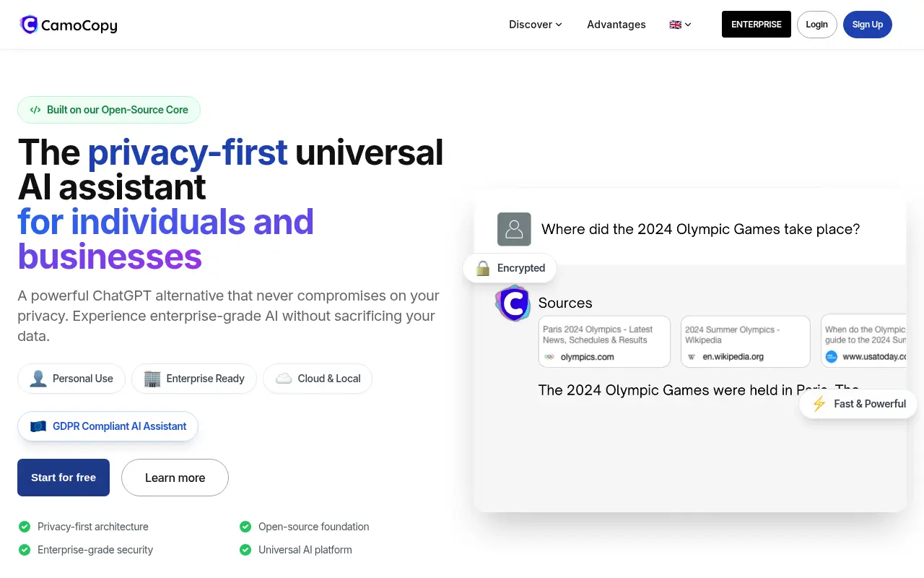Click the 'Enterprise-grade security' feature text
This screenshot has width=924, height=578.
pyautogui.click(x=95, y=550)
